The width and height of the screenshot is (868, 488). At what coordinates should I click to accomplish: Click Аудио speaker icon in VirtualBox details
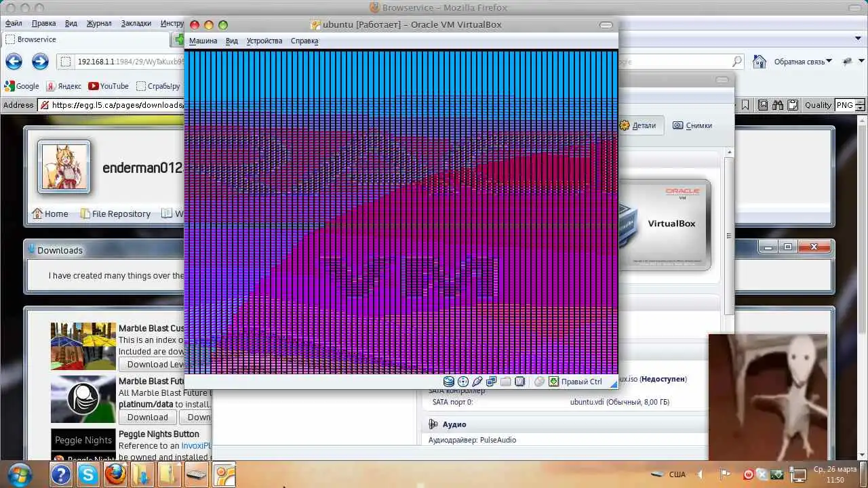click(433, 424)
